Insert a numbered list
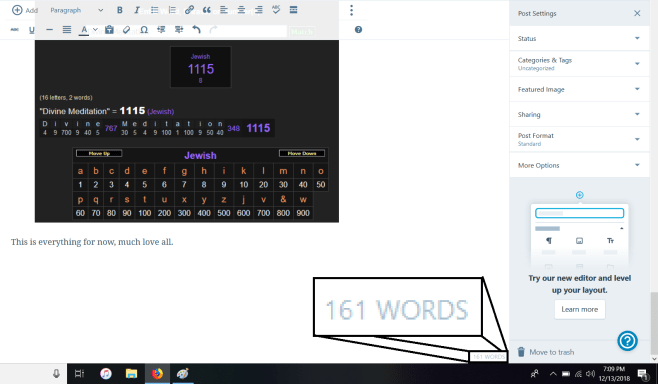The image size is (658, 384). 172,10
